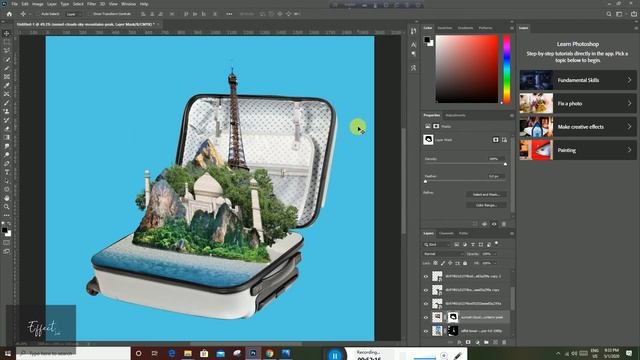Viewport: 640px width, 360px height.
Task: Select the Pen tool
Action: coord(7,163)
